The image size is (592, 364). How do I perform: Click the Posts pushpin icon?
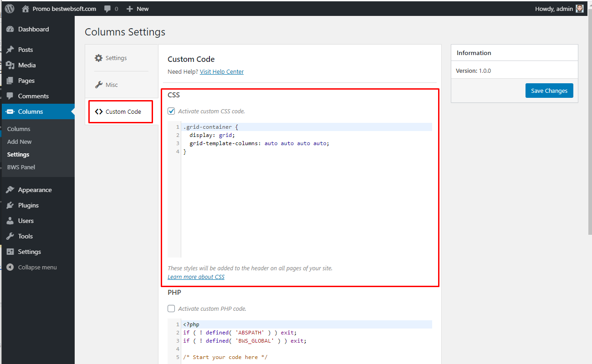click(x=10, y=50)
